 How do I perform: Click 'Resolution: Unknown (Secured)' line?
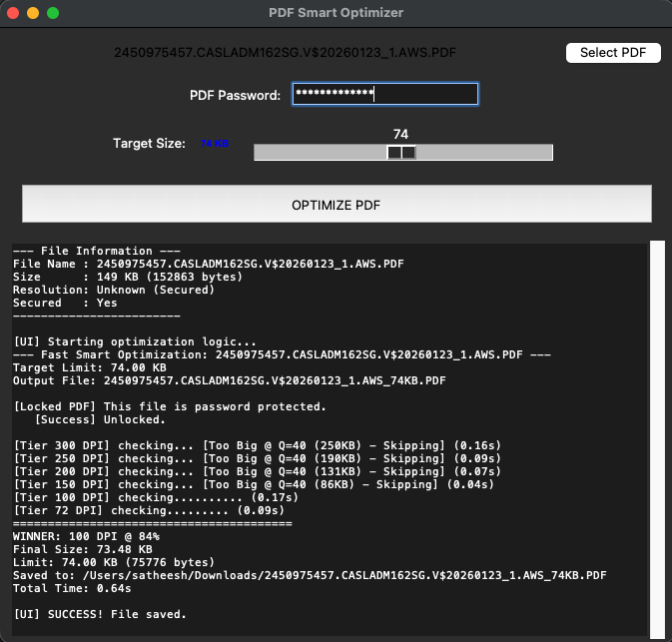tap(114, 290)
